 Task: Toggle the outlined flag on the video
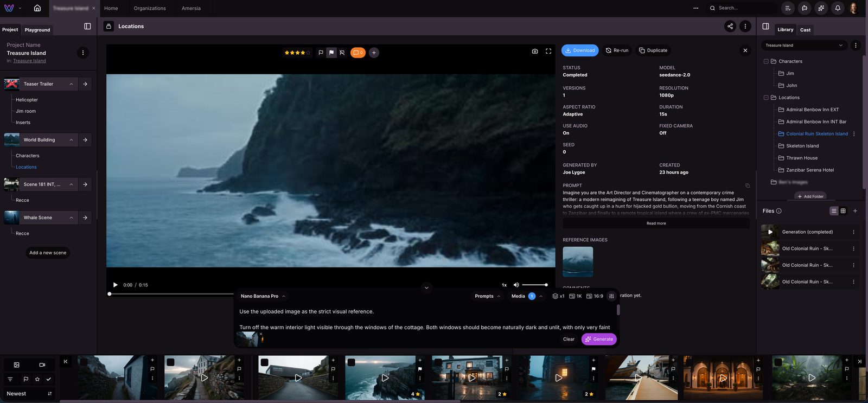[x=321, y=53]
